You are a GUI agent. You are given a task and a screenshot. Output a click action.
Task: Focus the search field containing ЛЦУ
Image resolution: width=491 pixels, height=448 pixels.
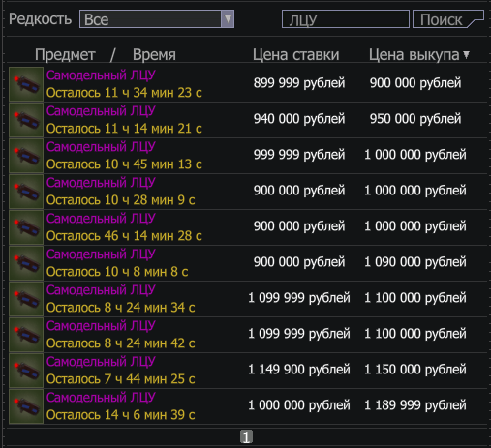pyautogui.click(x=346, y=19)
